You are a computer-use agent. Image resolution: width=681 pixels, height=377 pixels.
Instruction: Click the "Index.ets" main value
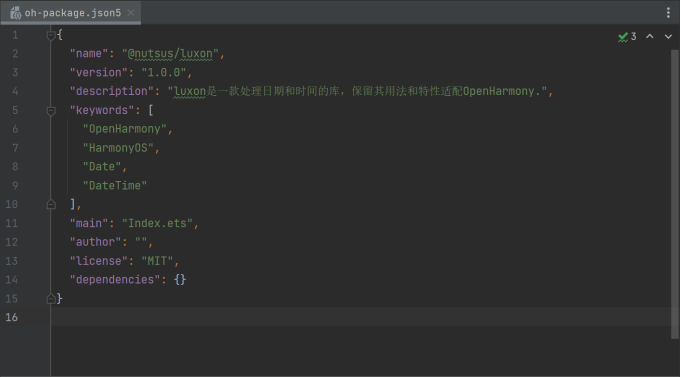click(x=157, y=223)
